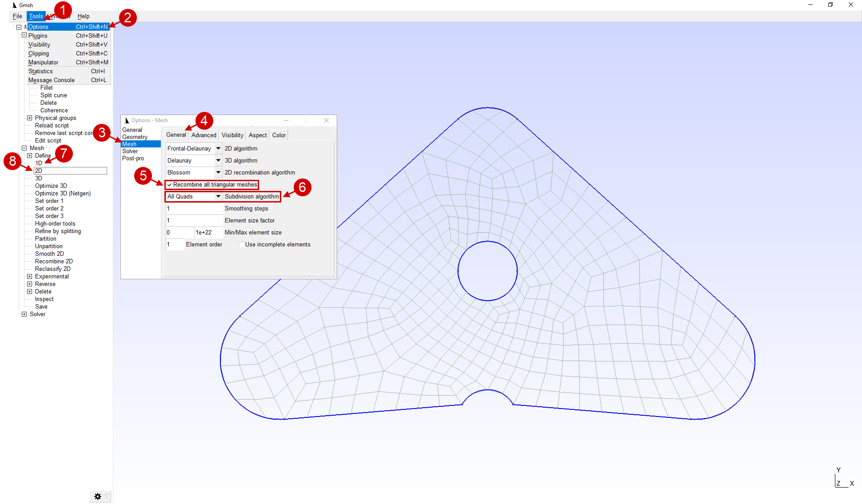Expand the Solver tree node
Screen dimensions: 862x504
click(x=24, y=314)
